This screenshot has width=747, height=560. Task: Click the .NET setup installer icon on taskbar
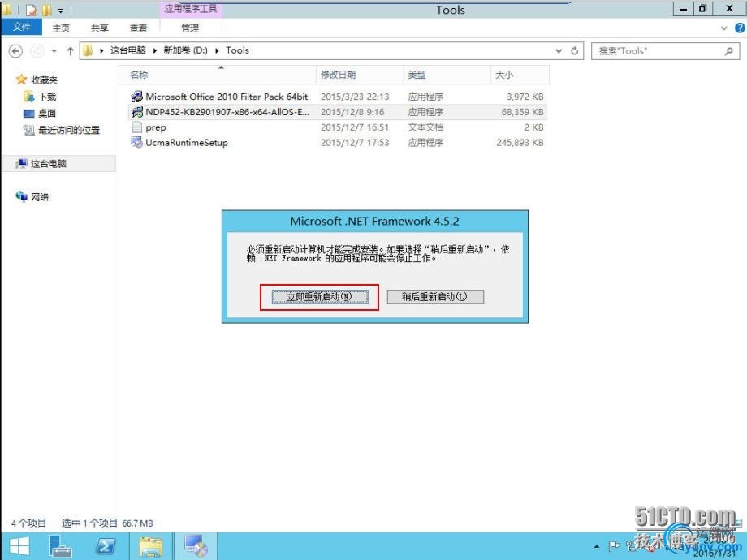[196, 546]
